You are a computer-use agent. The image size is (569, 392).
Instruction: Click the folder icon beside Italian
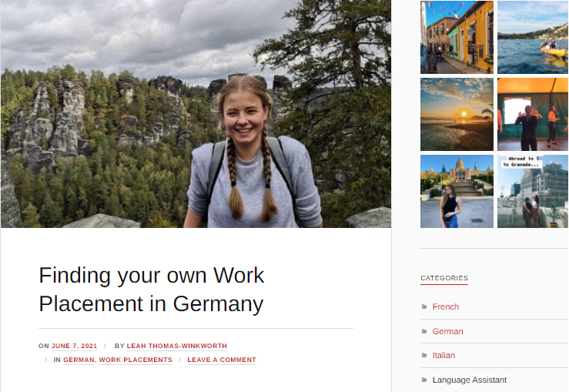[x=424, y=355]
